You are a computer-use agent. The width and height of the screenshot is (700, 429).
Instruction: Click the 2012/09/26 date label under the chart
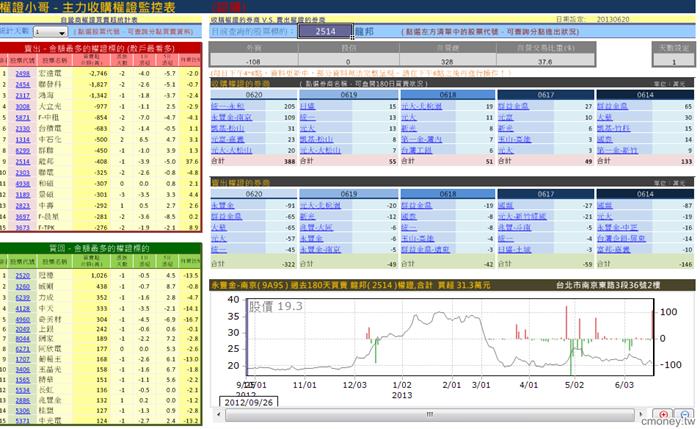[x=248, y=402]
